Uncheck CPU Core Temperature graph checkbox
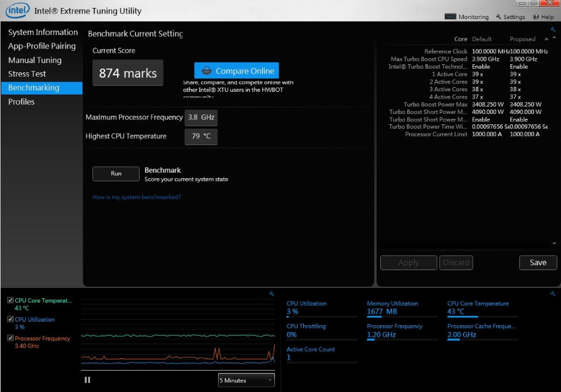561x392 pixels. coord(10,301)
